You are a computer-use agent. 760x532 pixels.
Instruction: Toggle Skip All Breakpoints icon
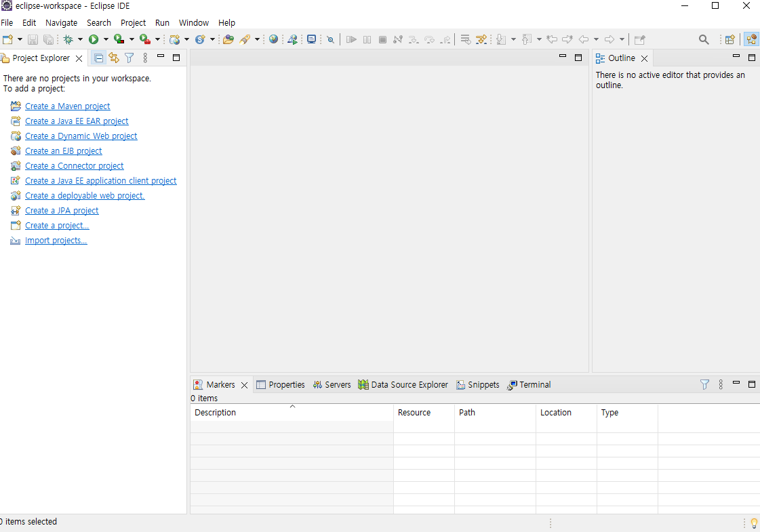[331, 39]
